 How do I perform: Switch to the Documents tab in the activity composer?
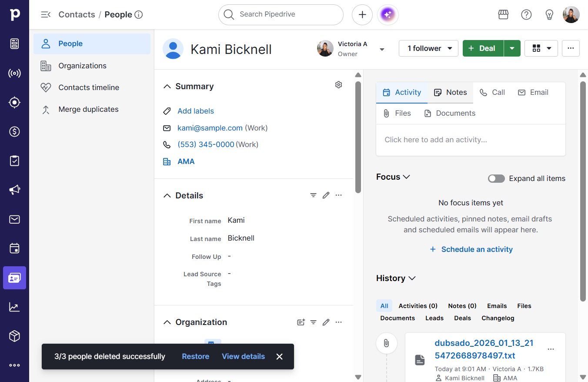point(450,113)
